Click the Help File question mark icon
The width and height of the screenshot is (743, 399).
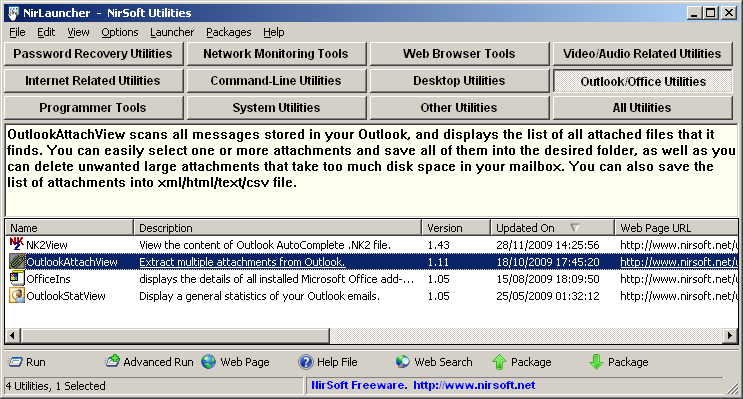pyautogui.click(x=306, y=362)
